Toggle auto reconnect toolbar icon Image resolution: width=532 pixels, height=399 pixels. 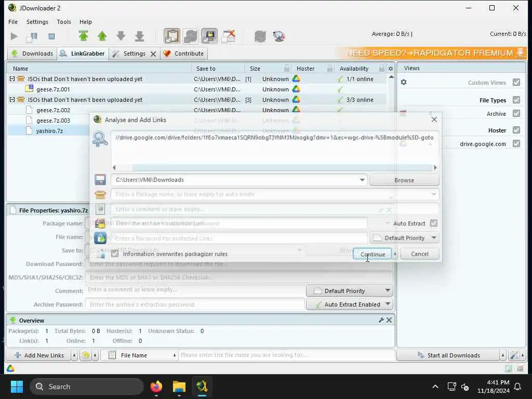[191, 36]
